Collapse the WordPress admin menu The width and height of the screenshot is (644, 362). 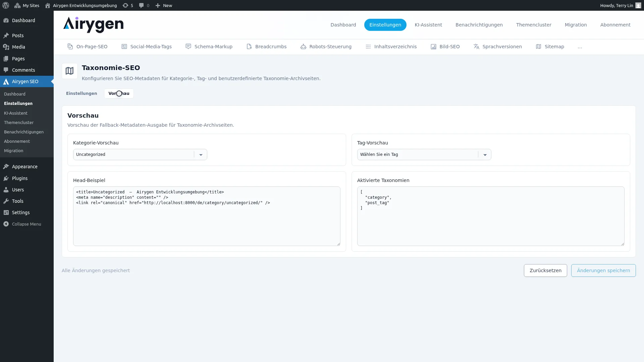[x=27, y=224]
